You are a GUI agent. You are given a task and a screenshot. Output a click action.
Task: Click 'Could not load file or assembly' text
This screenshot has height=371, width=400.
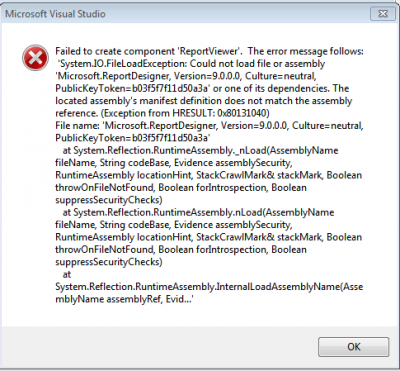(258, 64)
